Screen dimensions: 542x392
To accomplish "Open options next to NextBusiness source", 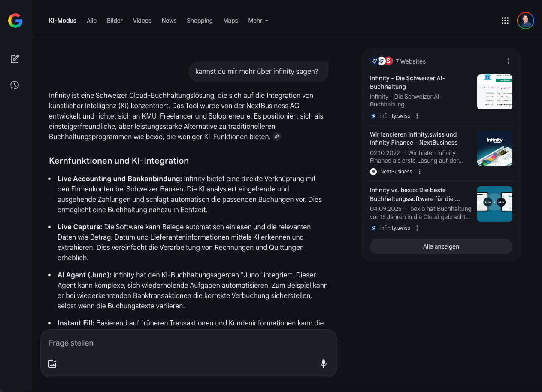I will pyautogui.click(x=420, y=172).
